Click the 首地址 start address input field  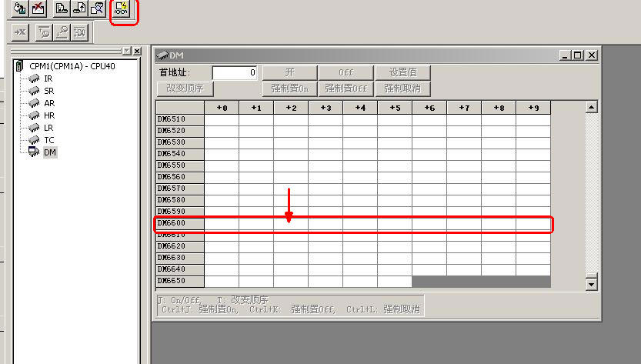click(235, 72)
